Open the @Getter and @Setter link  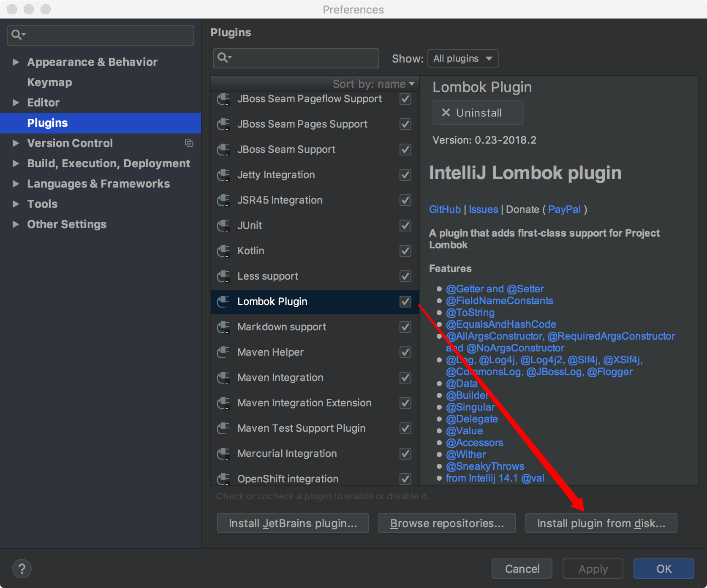point(495,289)
